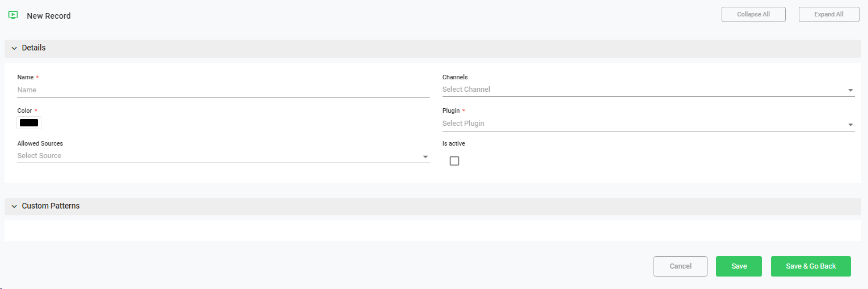Open the black Color swatch picker
This screenshot has width=868, height=289.
(x=29, y=122)
